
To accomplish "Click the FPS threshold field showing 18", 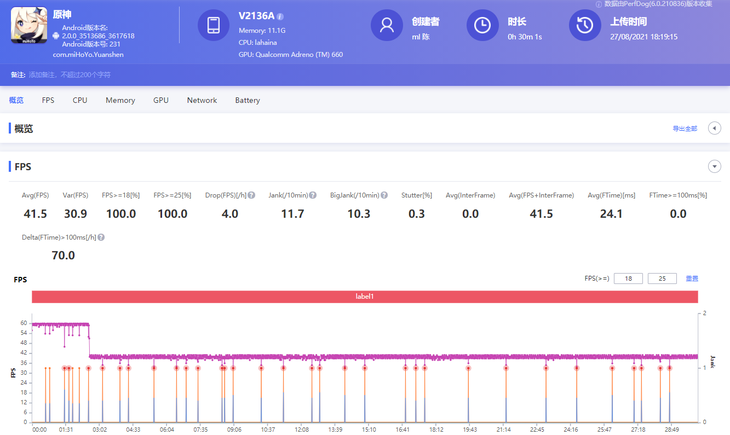I will [628, 279].
